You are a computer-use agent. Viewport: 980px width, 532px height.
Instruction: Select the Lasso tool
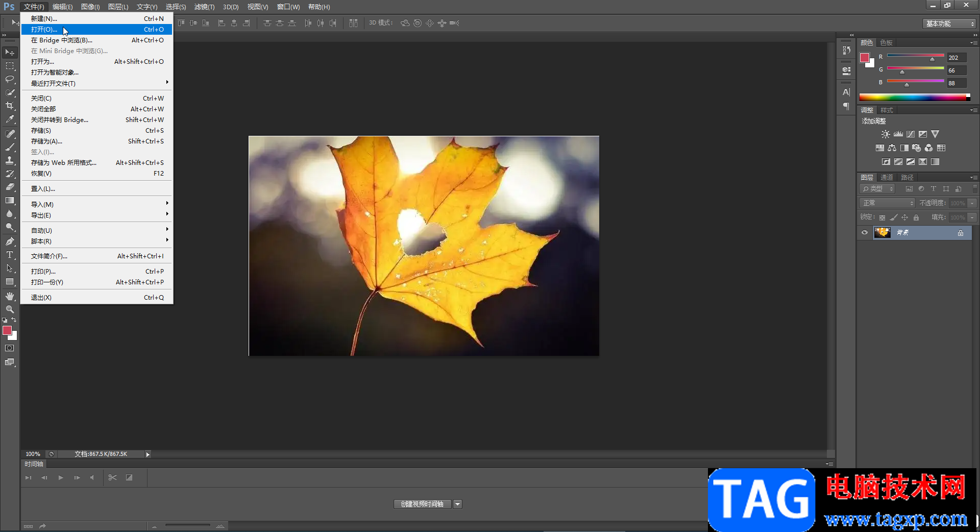click(x=10, y=79)
